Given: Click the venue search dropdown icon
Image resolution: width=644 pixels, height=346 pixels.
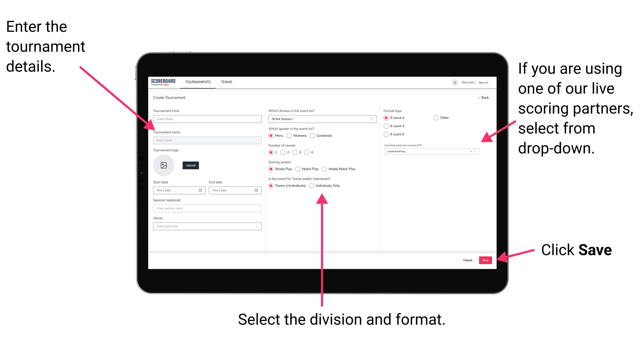Looking at the screenshot, I should point(257,226).
